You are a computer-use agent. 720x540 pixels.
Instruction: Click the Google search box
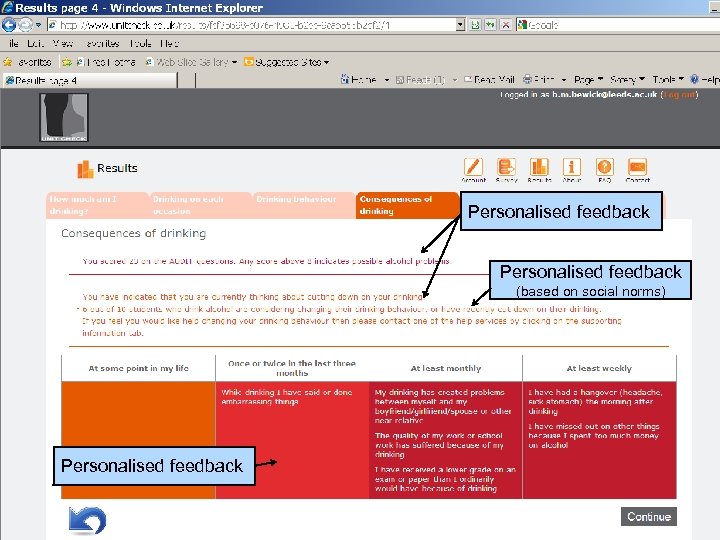click(618, 25)
